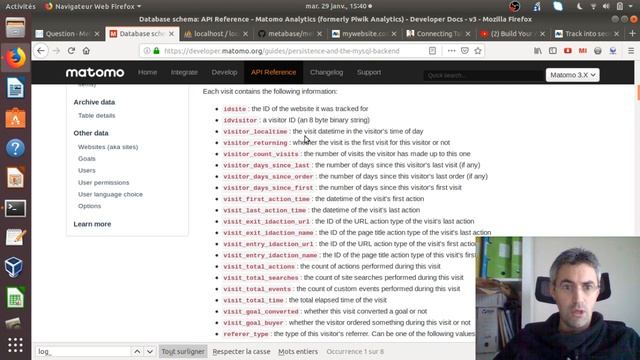640x360 pixels.
Task: Click the volume icon in top bar
Action: coord(606,6)
